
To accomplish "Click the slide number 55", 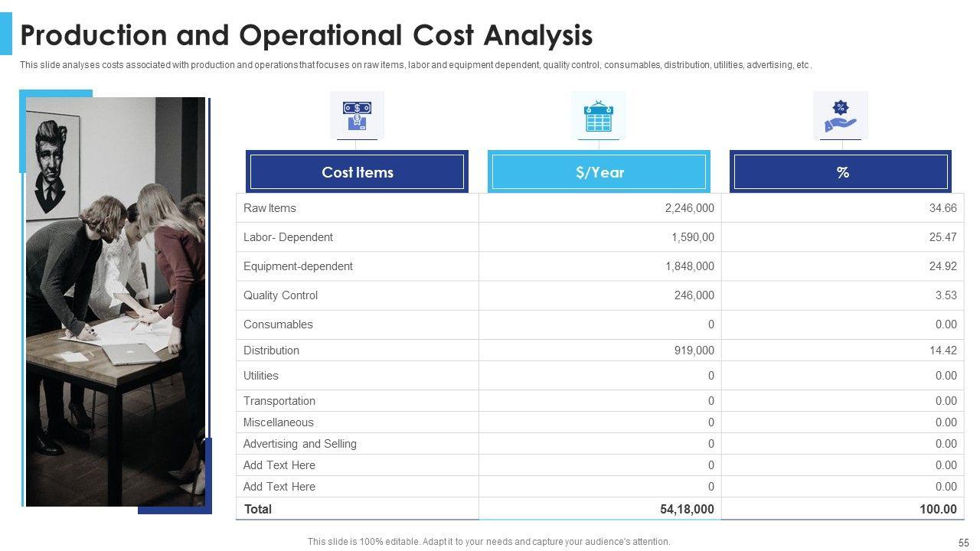I will [x=963, y=542].
